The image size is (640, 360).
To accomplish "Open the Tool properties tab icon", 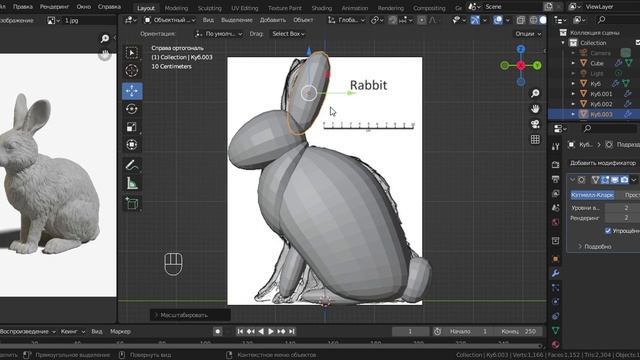I will click(x=556, y=147).
